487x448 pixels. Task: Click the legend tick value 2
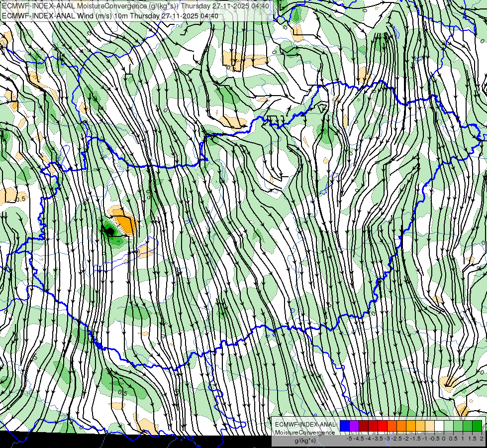[482, 439]
